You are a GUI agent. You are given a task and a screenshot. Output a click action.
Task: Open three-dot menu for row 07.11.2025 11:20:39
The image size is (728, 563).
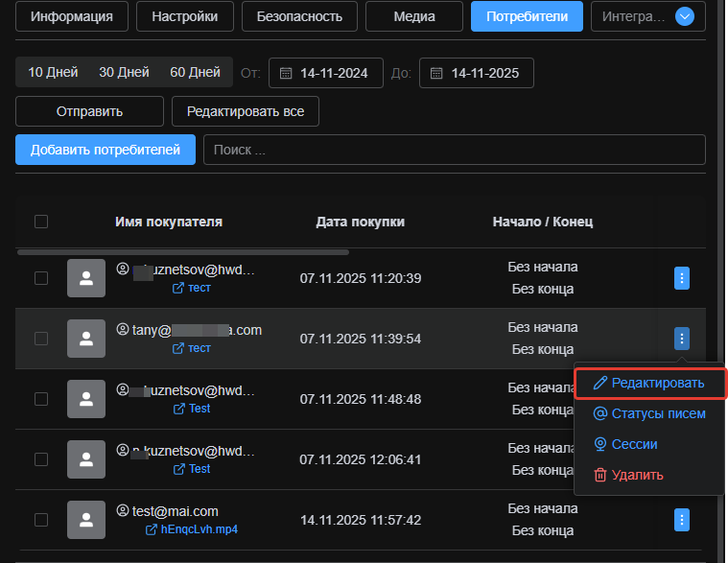point(682,278)
